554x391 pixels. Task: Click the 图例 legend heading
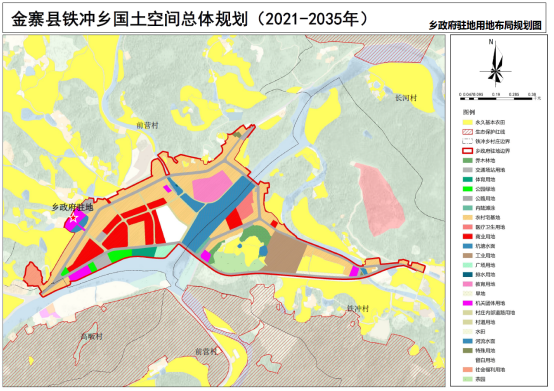469,112
